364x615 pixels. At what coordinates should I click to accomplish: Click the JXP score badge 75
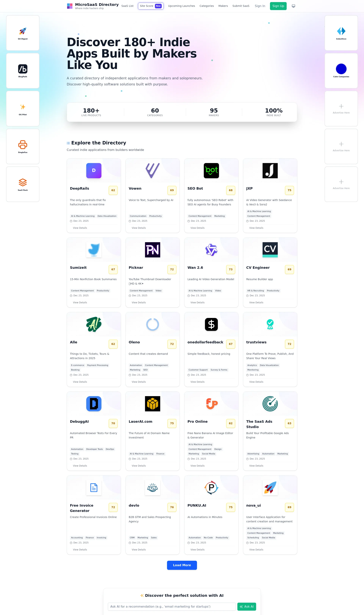coord(289,190)
